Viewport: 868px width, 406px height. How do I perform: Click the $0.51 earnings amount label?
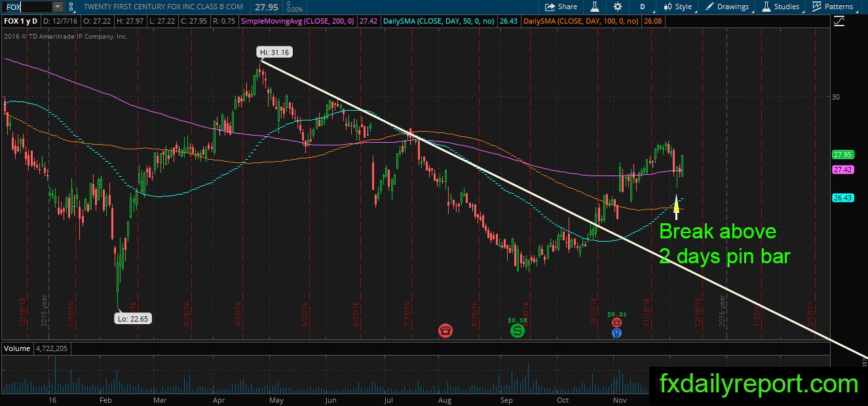[x=617, y=314]
